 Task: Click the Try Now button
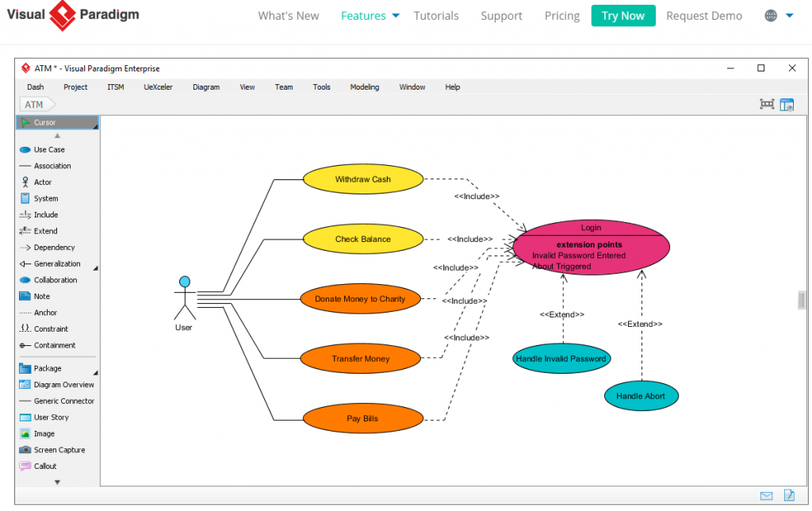[623, 16]
